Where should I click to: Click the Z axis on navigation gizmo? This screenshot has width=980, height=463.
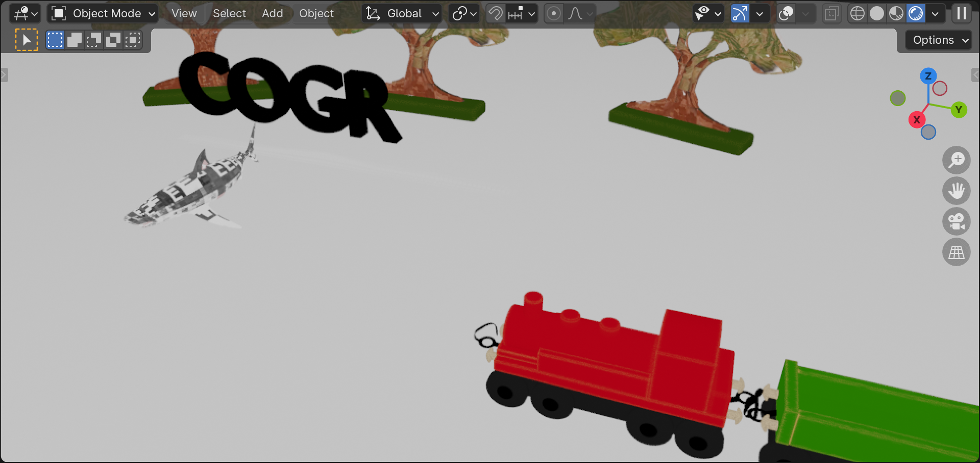(928, 76)
